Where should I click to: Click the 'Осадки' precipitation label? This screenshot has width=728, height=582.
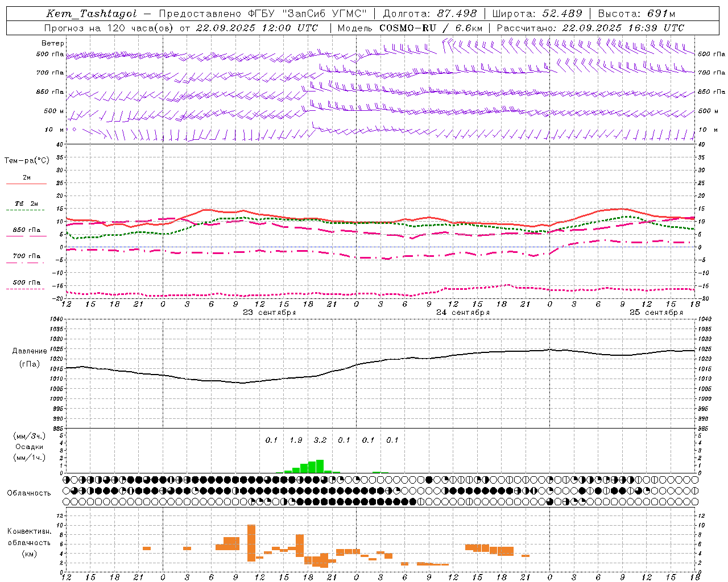29,447
